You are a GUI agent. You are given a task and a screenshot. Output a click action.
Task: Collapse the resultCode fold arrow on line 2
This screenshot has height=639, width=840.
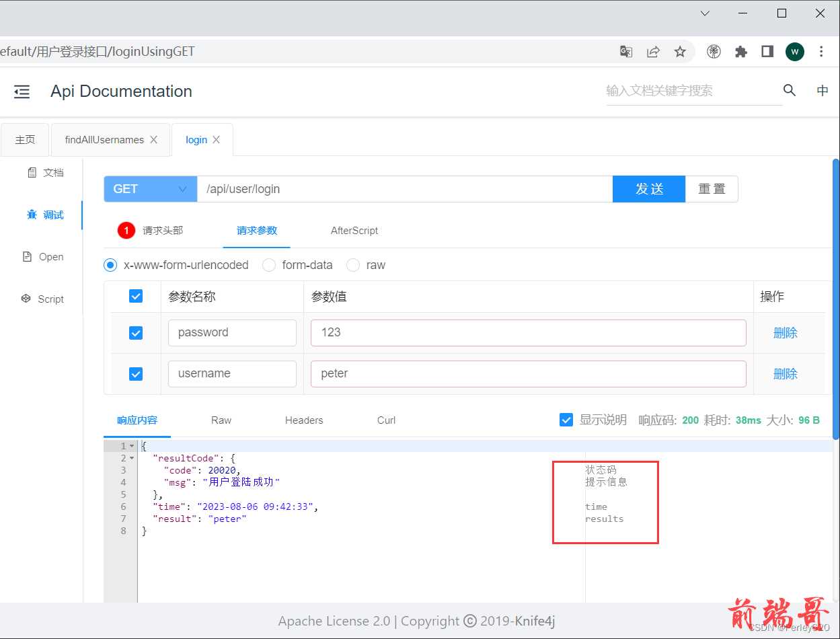click(x=132, y=459)
